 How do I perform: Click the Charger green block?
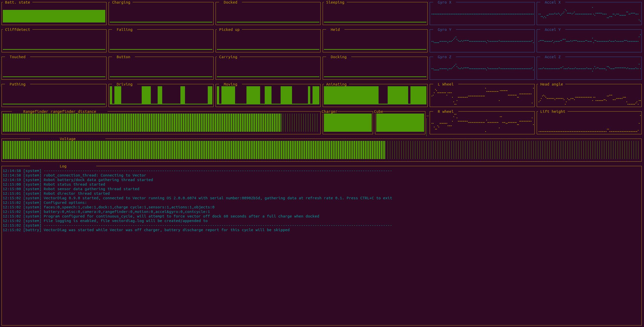click(348, 123)
